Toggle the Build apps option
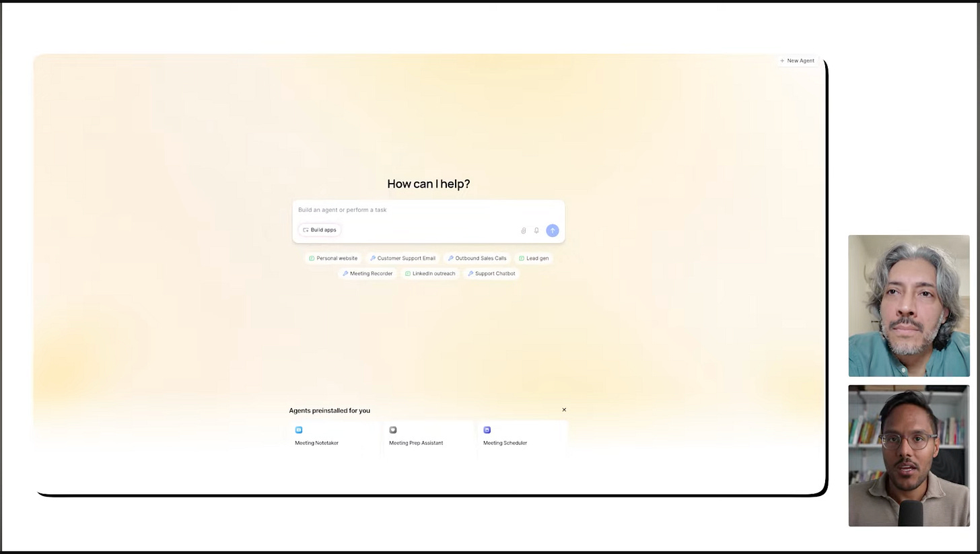Image resolution: width=980 pixels, height=554 pixels. (x=319, y=230)
